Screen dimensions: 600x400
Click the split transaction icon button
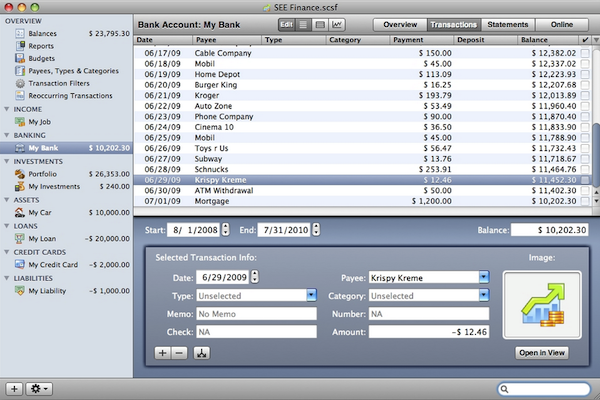coord(202,352)
